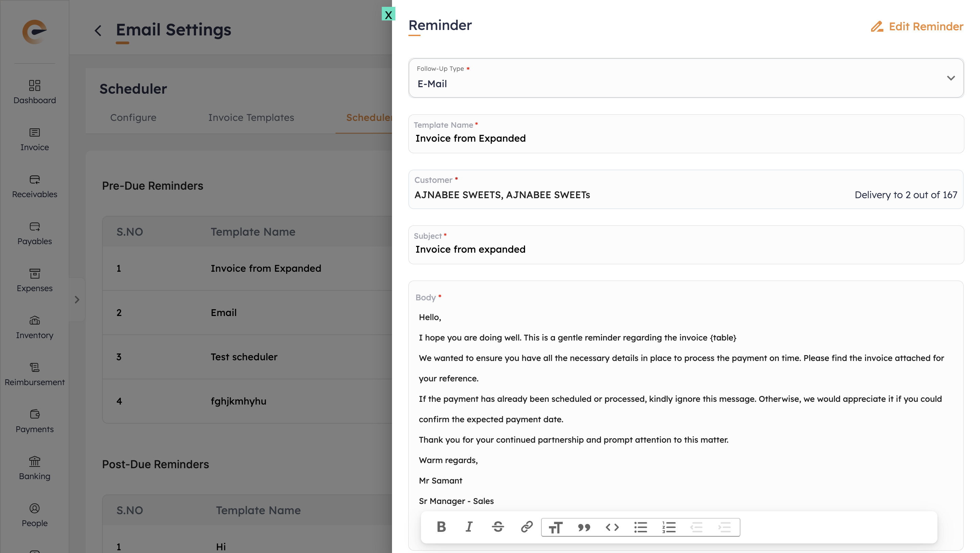Go back from Email Settings

coord(98,30)
